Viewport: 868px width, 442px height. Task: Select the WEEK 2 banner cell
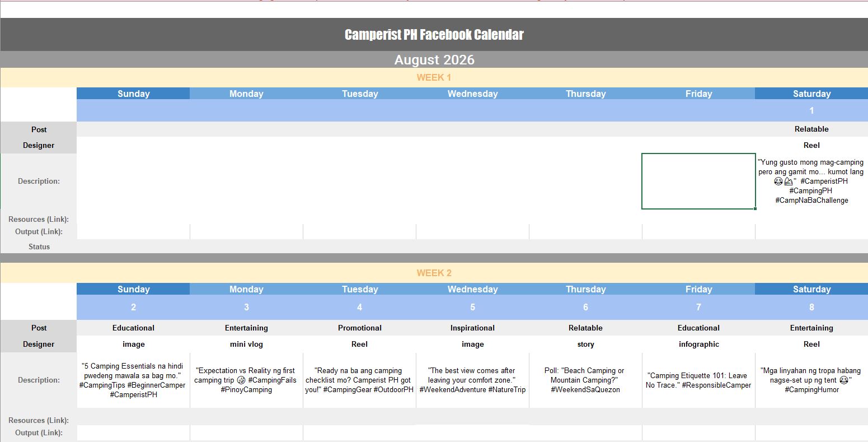point(434,273)
